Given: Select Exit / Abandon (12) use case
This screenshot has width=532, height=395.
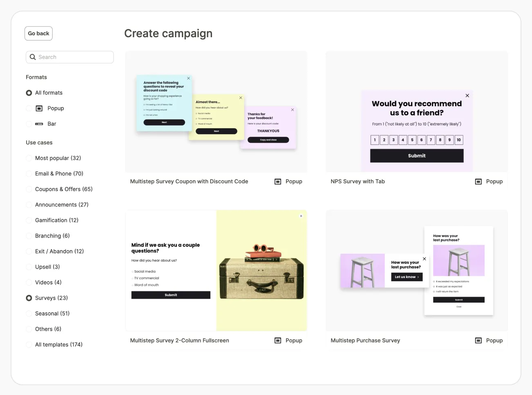Looking at the screenshot, I should [x=29, y=251].
